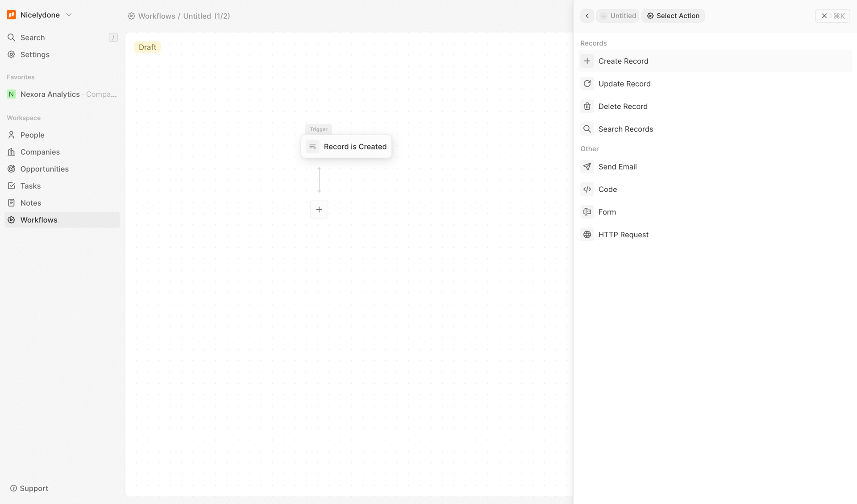Click the Tasks checkmark icon

tap(11, 186)
